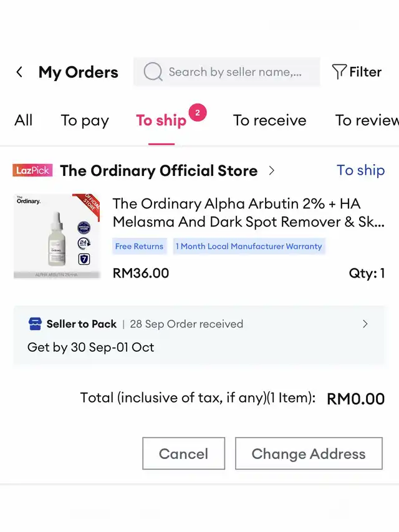Expand the Seller to Pack tracking arrow

[x=365, y=324]
